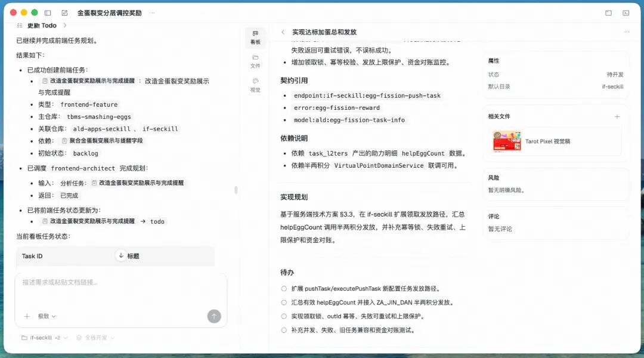The height and width of the screenshot is (358, 644).
Task: Click the Task ID column header
Action: (32, 256)
